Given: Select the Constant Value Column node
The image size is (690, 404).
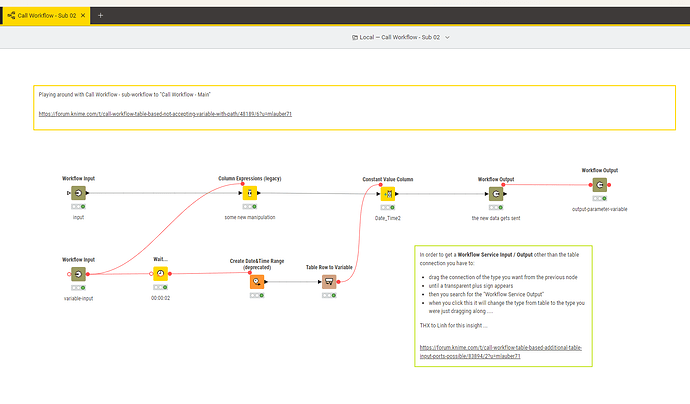Looking at the screenshot, I should coord(388,194).
